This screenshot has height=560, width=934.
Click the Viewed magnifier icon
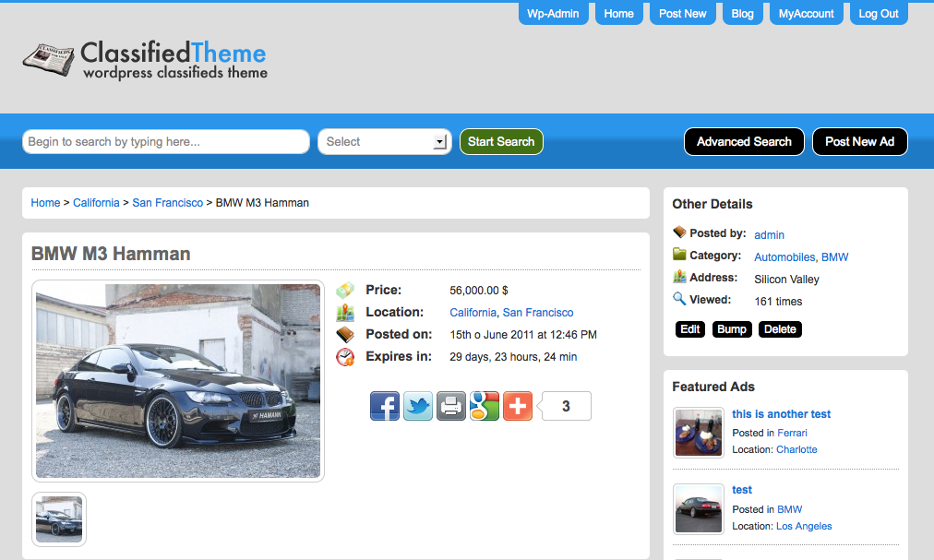tap(679, 299)
